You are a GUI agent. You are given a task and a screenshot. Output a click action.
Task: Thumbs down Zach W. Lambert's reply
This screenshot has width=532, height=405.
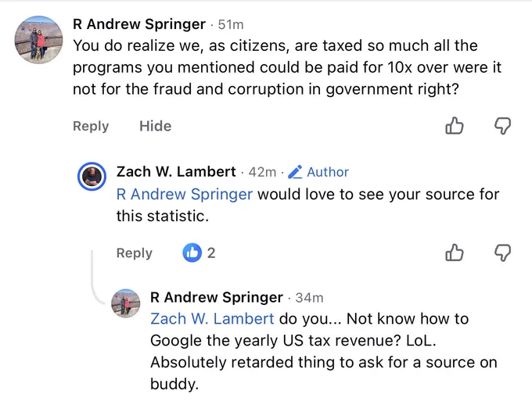tap(502, 253)
